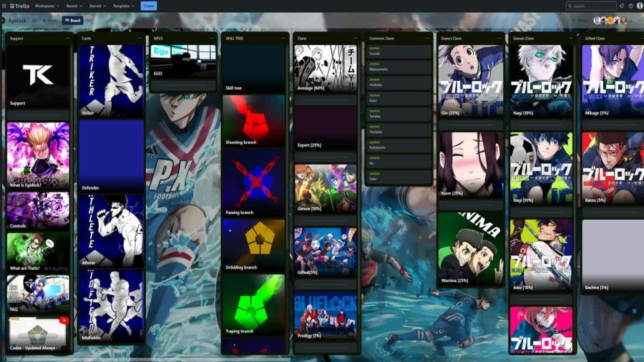Open the Wanima [25%] card

471,249
